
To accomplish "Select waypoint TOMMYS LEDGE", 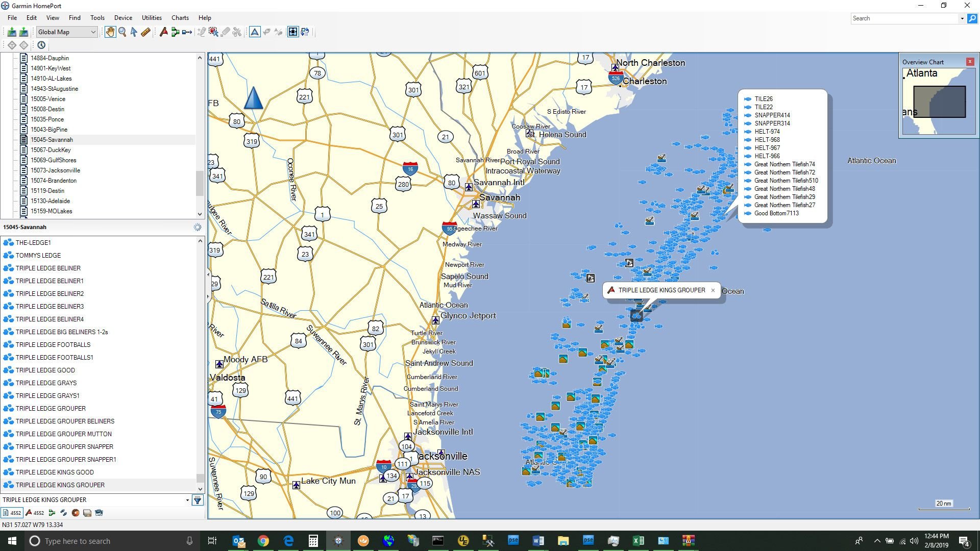I will coord(38,256).
